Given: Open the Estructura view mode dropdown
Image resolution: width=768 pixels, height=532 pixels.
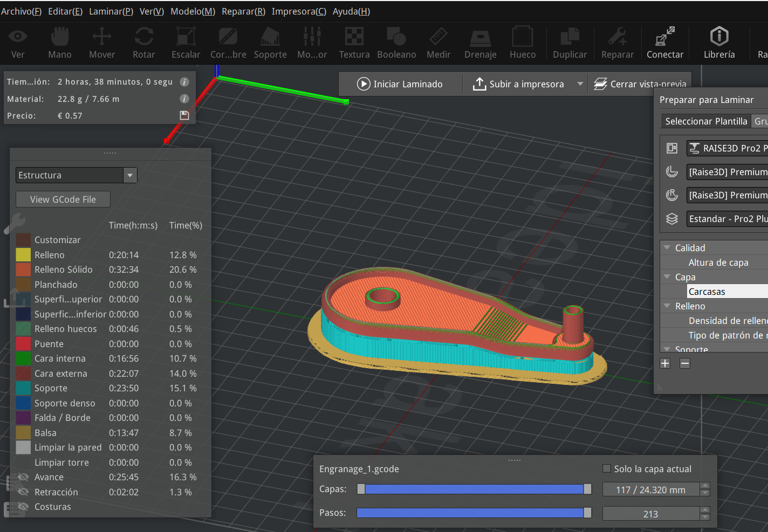Looking at the screenshot, I should 76,175.
